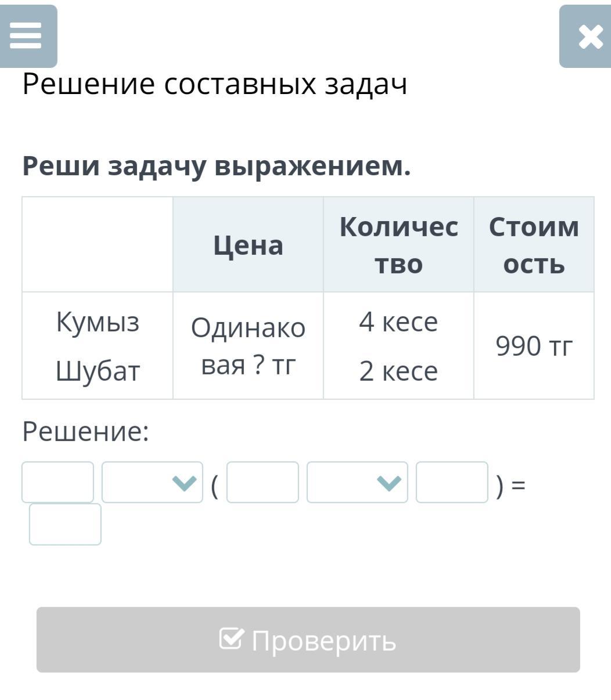Select the Количество column header
Image resolution: width=611 pixels, height=700 pixels.
tap(398, 244)
